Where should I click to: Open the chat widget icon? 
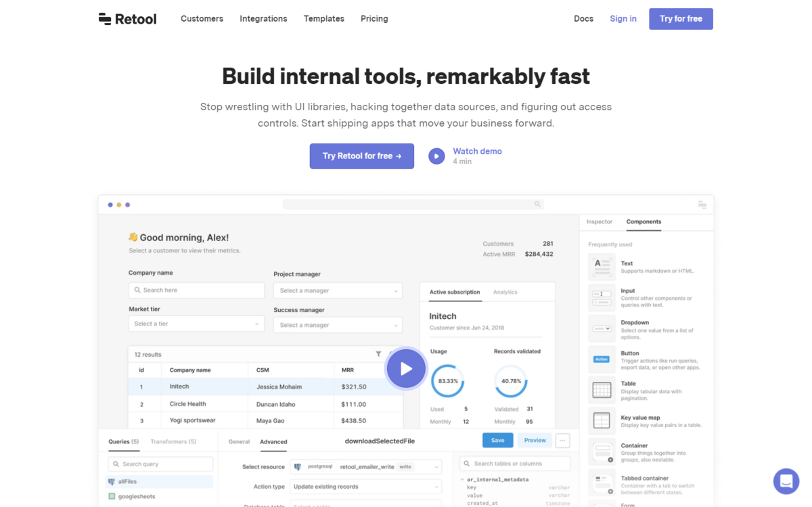(786, 481)
